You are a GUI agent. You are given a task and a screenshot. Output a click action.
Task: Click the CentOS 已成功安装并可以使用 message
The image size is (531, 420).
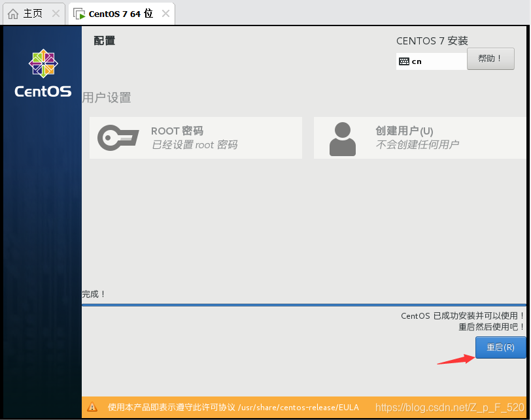[462, 316]
